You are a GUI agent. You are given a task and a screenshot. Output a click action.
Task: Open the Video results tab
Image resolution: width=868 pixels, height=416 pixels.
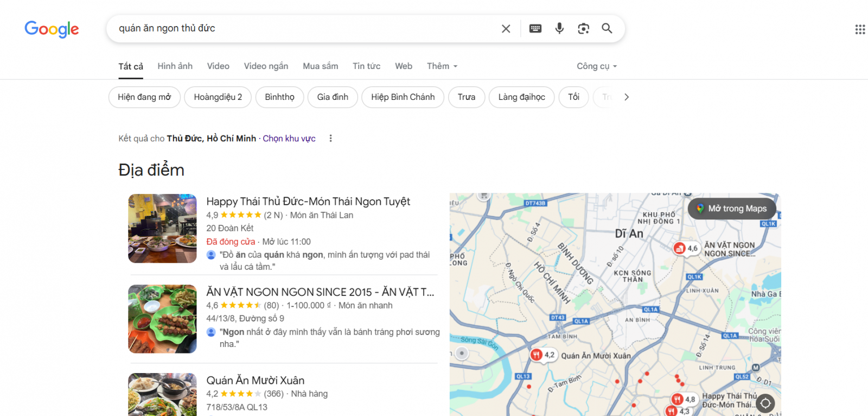coord(218,66)
